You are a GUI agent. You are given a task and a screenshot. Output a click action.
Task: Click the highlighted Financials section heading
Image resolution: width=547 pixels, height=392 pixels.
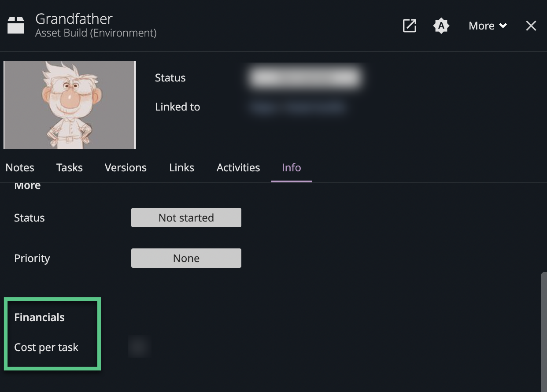39,317
